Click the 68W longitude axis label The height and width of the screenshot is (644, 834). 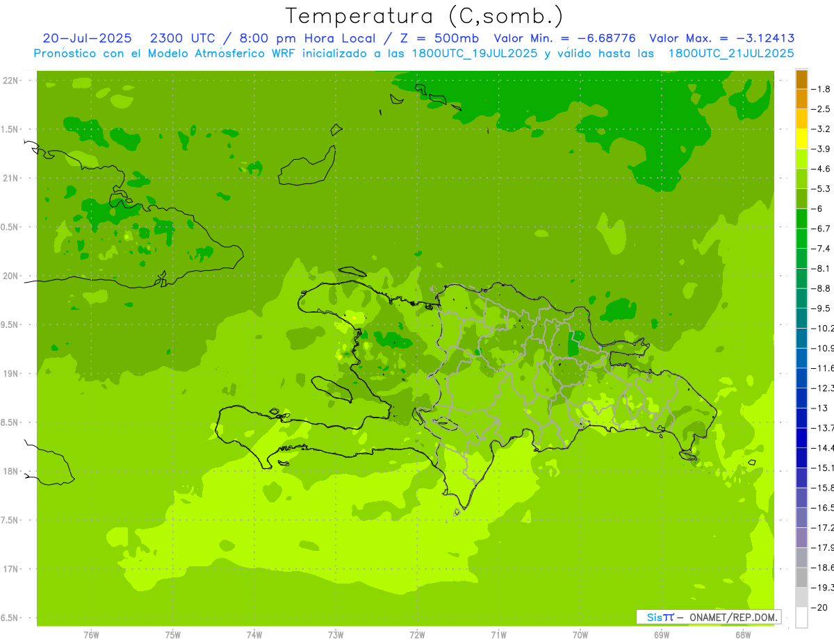[743, 635]
